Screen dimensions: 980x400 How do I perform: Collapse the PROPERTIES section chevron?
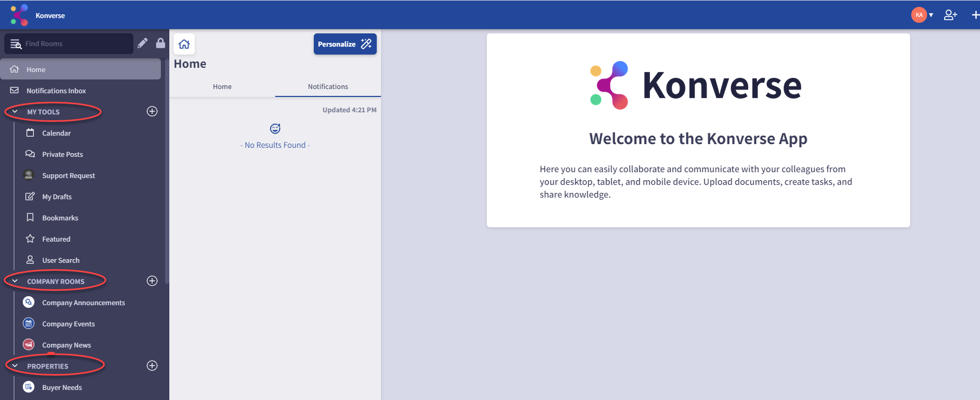click(15, 366)
